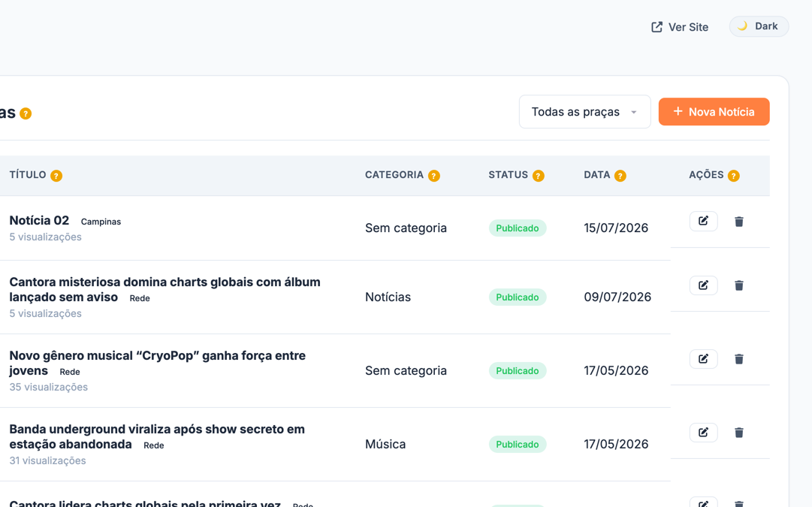Viewport: 812px width, 507px height.
Task: Click the Campinas tag on Notícia 02
Action: point(101,222)
